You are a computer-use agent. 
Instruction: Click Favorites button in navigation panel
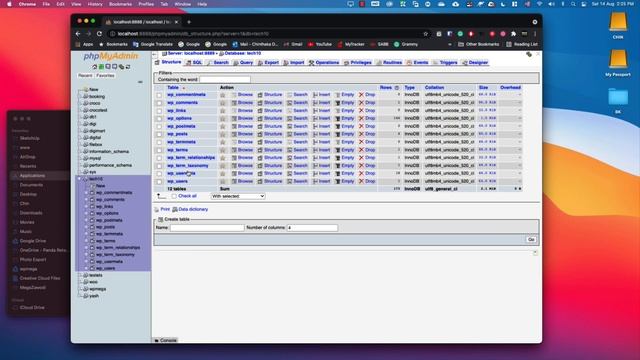click(105, 76)
